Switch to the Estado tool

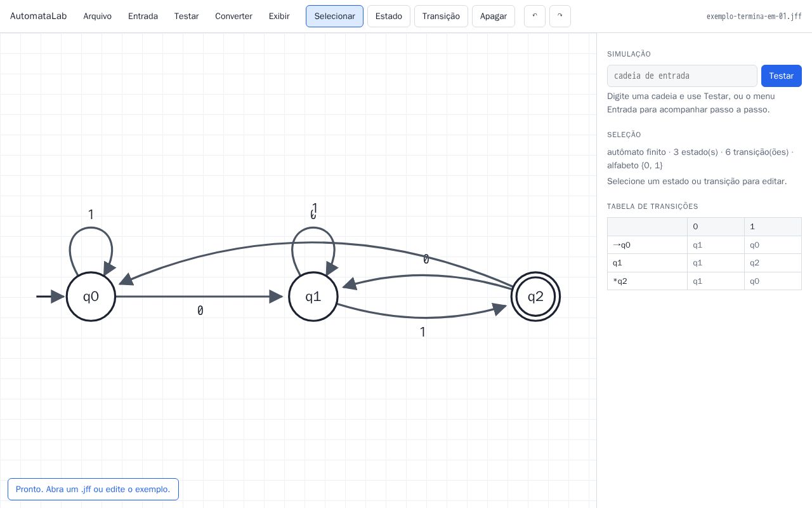tap(389, 17)
